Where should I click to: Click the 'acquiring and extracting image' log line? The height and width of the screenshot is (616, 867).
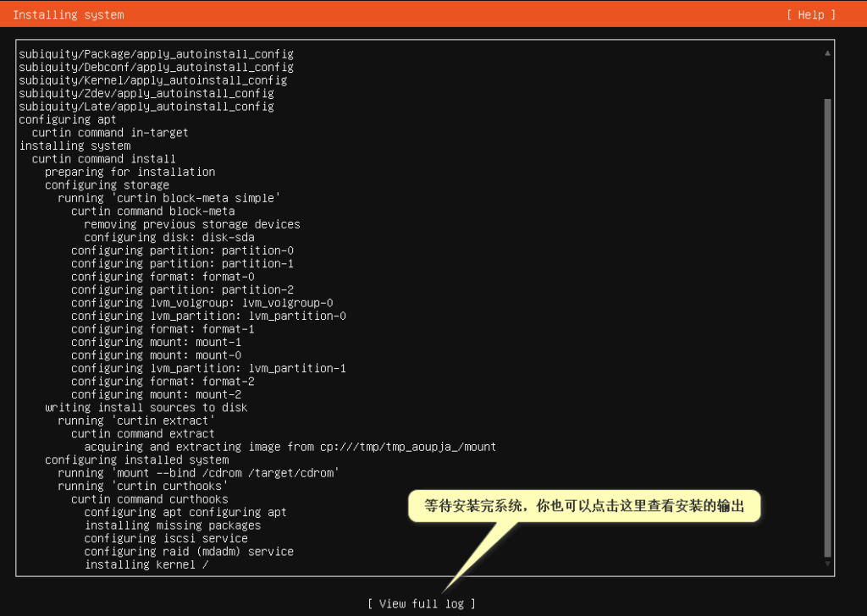[x=290, y=447]
